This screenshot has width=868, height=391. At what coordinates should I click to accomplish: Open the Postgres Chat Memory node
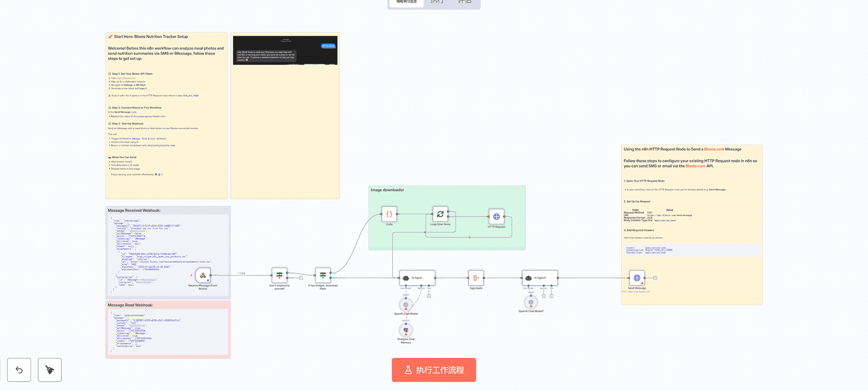[406, 330]
